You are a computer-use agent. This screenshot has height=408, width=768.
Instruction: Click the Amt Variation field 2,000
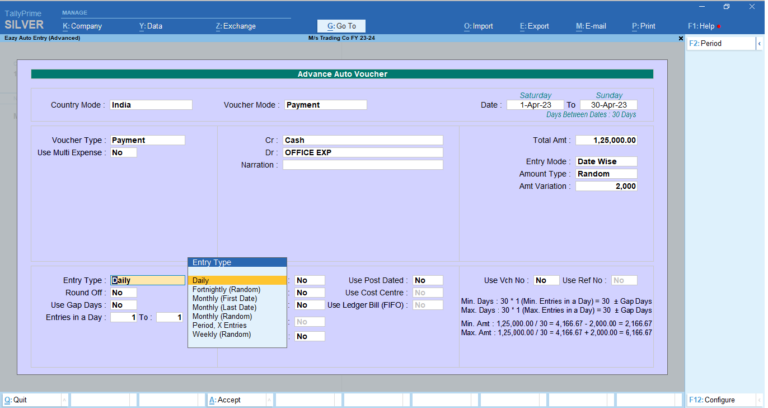pos(606,186)
